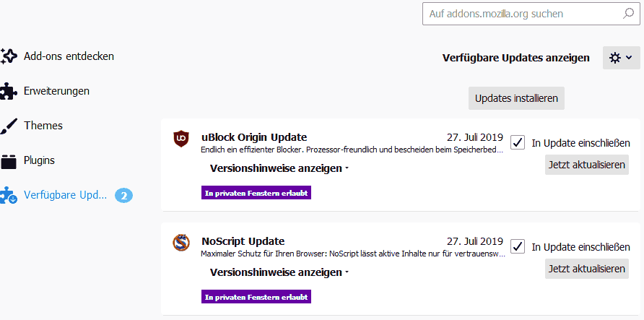Open the Erweiterungen sidebar category

(x=56, y=91)
